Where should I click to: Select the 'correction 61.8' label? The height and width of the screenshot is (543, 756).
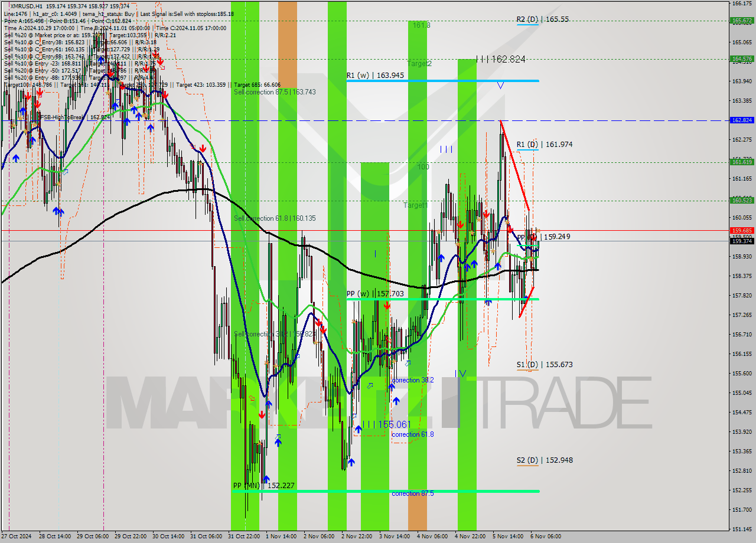[412, 434]
